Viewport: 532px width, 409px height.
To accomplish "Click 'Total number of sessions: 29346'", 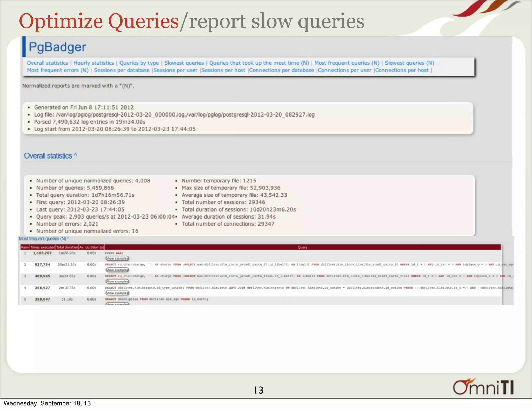I will click(223, 202).
